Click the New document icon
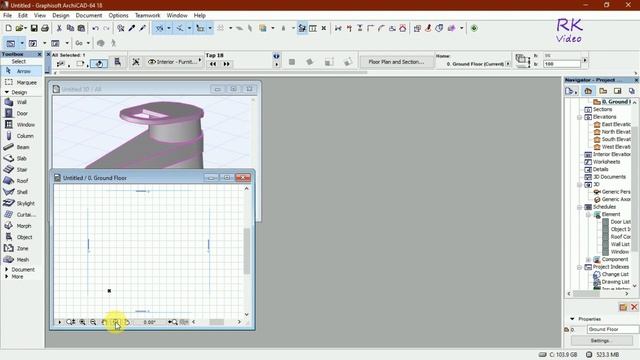 [x=9, y=28]
